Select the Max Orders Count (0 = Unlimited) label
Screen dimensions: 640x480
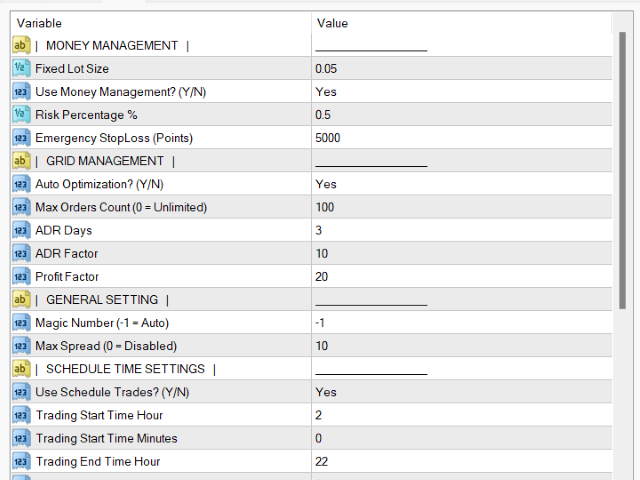[121, 207]
